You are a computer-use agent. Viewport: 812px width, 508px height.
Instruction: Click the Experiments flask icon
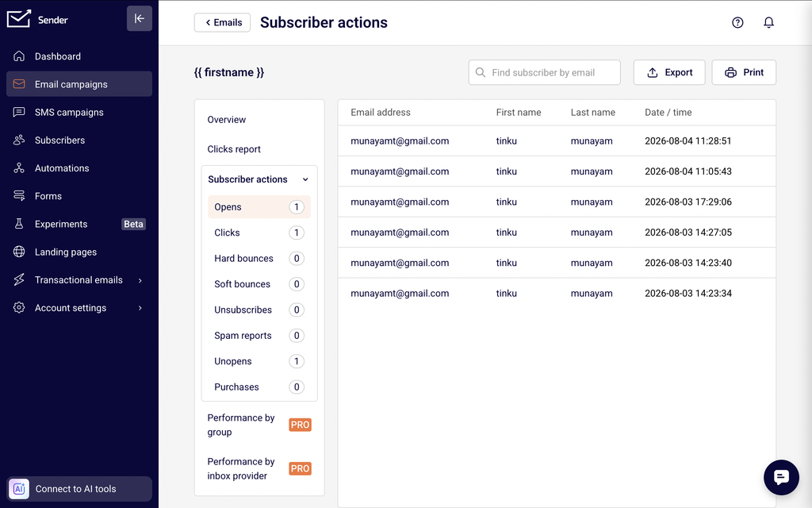(19, 224)
